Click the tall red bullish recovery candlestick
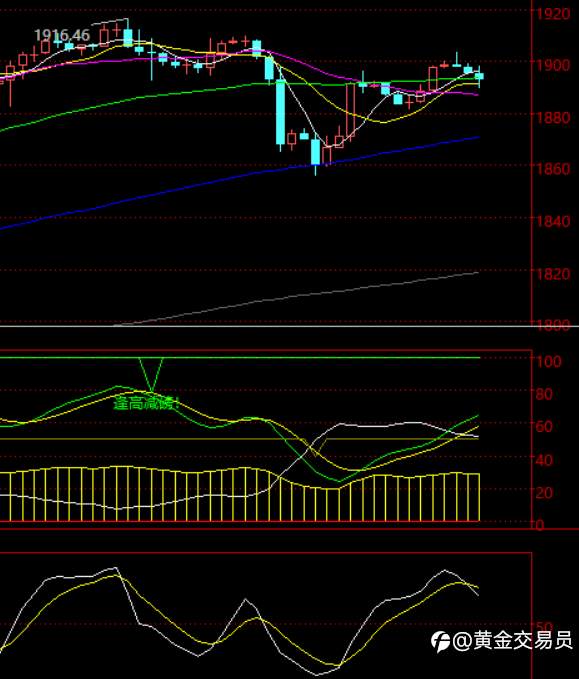This screenshot has width=579, height=679. pyautogui.click(x=350, y=110)
